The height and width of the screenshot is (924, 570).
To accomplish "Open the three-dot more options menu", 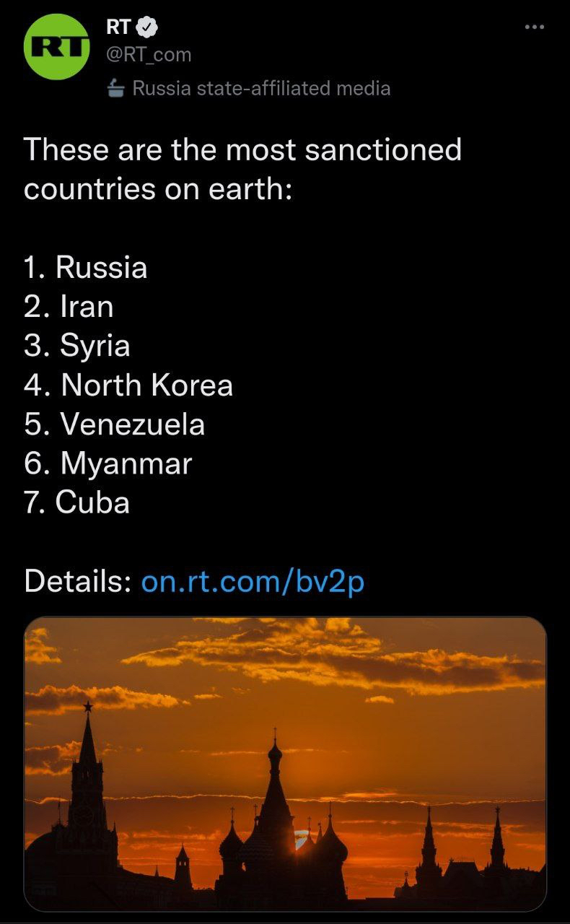I will coord(534,27).
